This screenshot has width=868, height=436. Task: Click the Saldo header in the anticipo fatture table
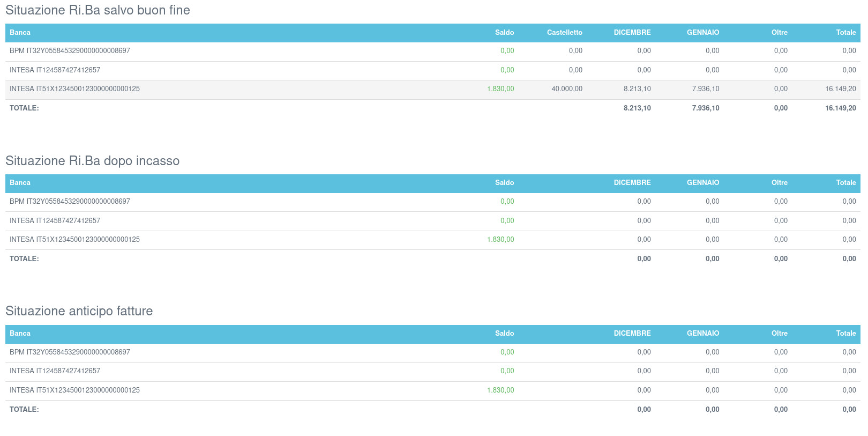click(504, 334)
